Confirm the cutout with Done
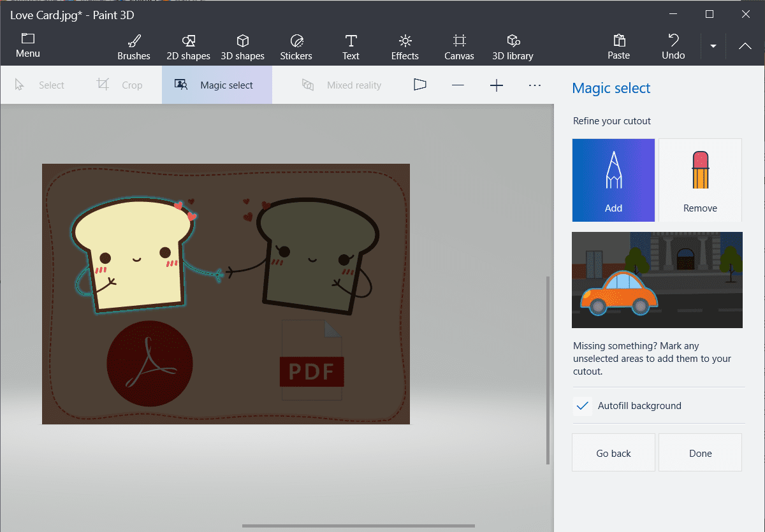 click(700, 453)
